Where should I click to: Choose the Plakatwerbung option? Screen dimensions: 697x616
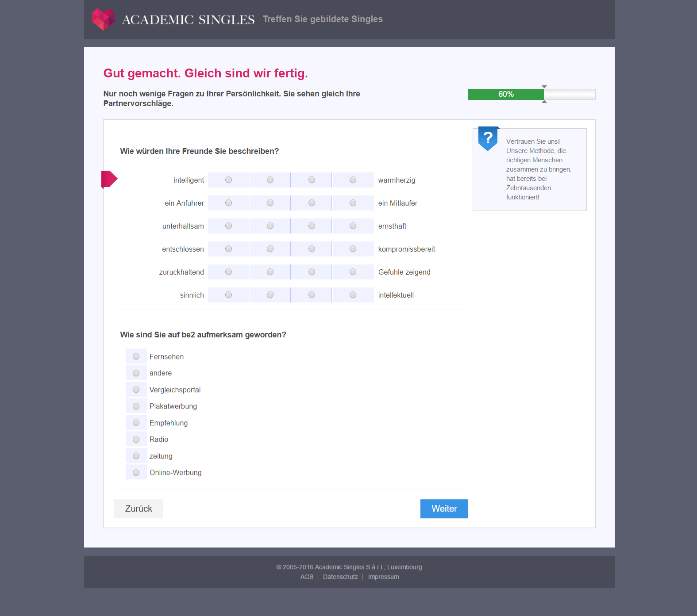click(136, 406)
